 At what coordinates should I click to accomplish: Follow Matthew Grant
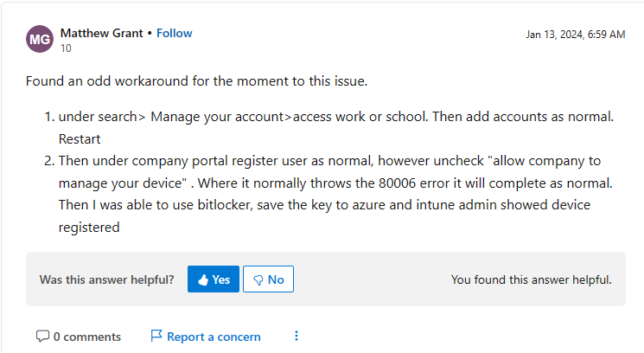[x=174, y=33]
